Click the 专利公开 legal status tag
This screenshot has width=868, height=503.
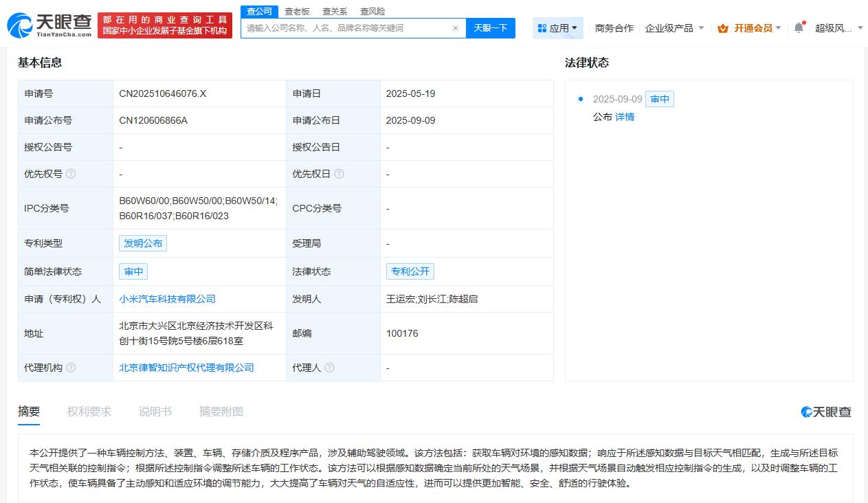(410, 271)
